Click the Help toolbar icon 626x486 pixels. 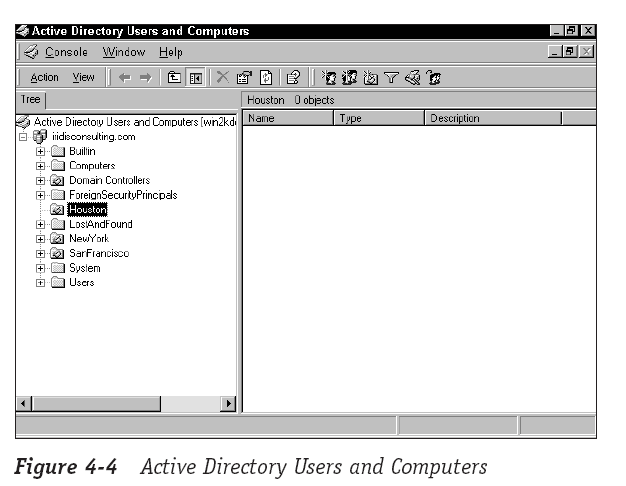pos(293,77)
